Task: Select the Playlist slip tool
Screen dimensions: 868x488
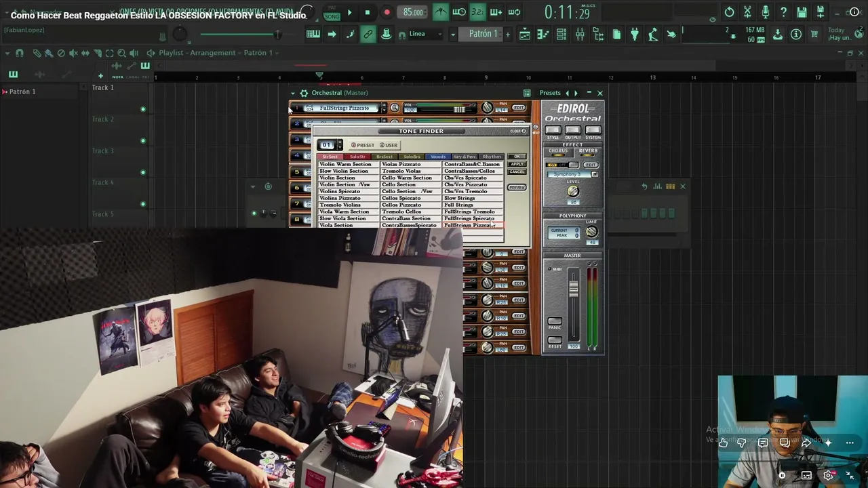Action: 85,53
